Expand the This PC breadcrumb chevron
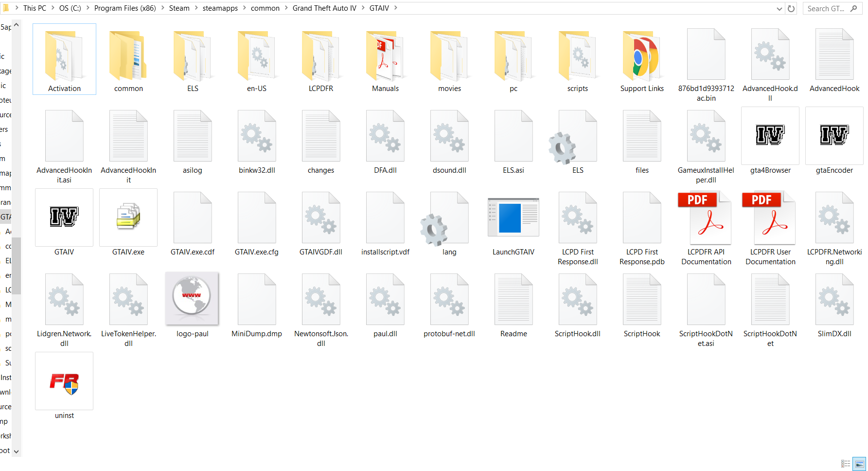The width and height of the screenshot is (868, 471). (53, 8)
